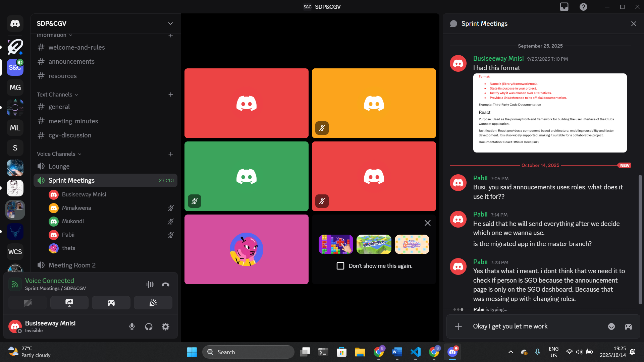This screenshot has width=644, height=362.
Task: Start screen share from voice panel
Action: pyautogui.click(x=69, y=303)
